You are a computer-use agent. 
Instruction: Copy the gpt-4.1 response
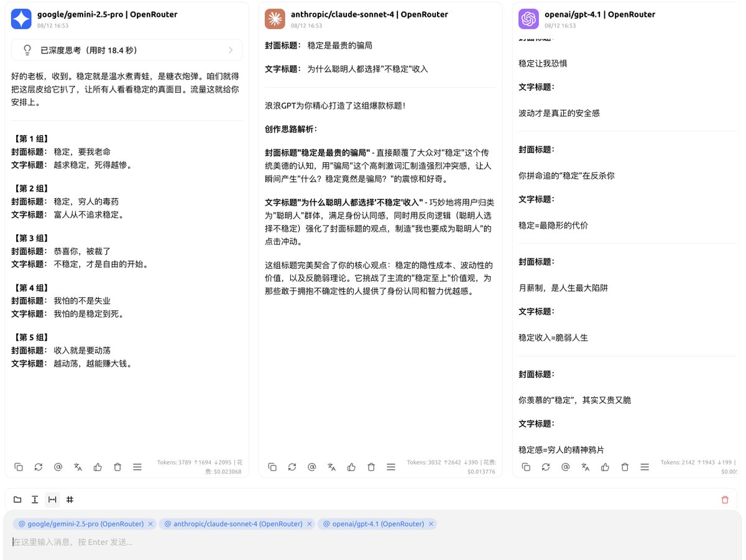click(x=526, y=467)
